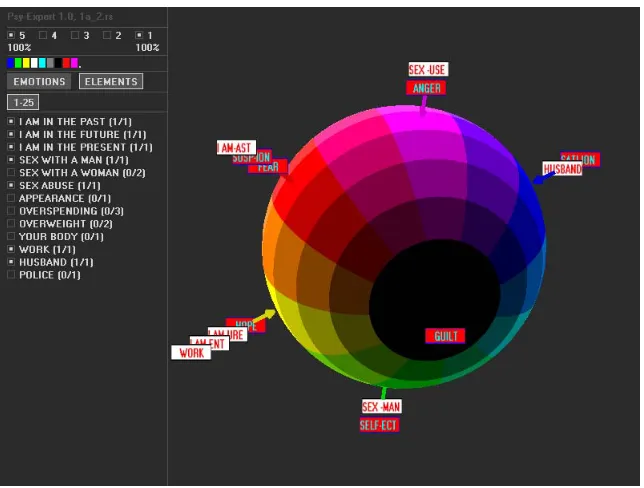This screenshot has height=488, width=644.
Task: Pick the green color swatch
Action: (18, 63)
